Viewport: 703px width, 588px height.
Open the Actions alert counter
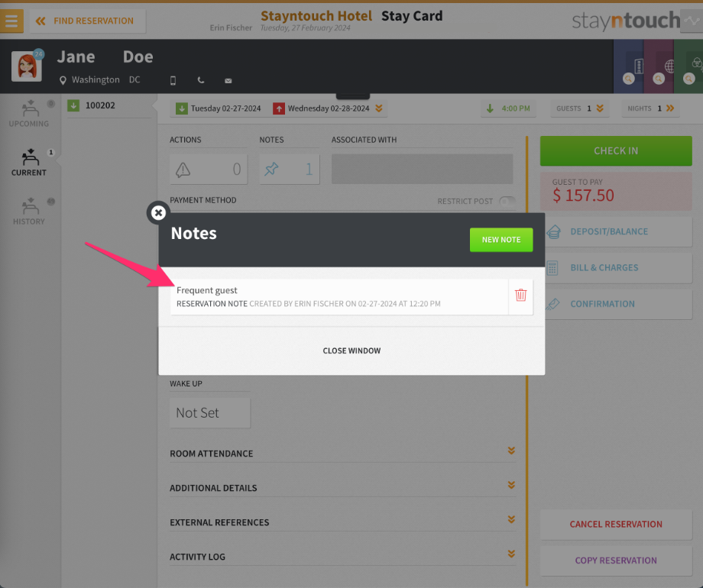pos(209,169)
